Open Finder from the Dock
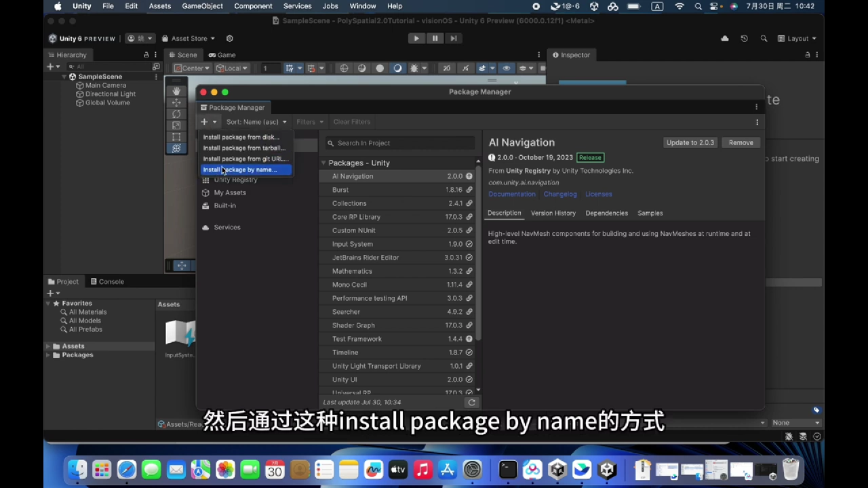868x488 pixels. pyautogui.click(x=77, y=469)
